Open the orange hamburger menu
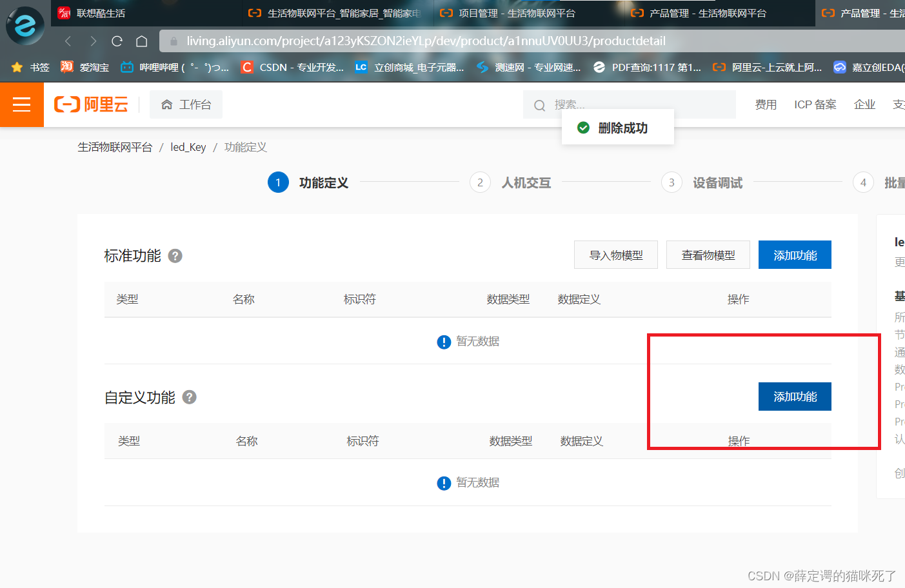Viewport: 905px width, 588px height. coord(22,104)
